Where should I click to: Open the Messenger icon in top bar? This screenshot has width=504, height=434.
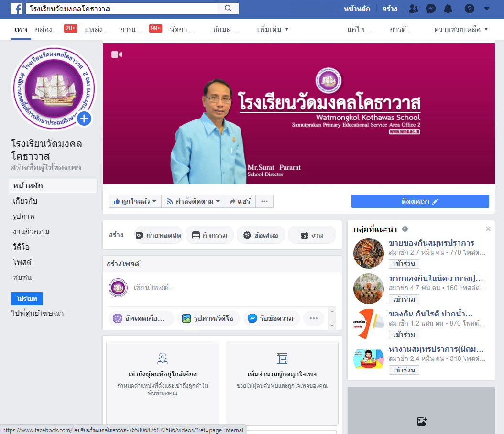click(x=431, y=9)
